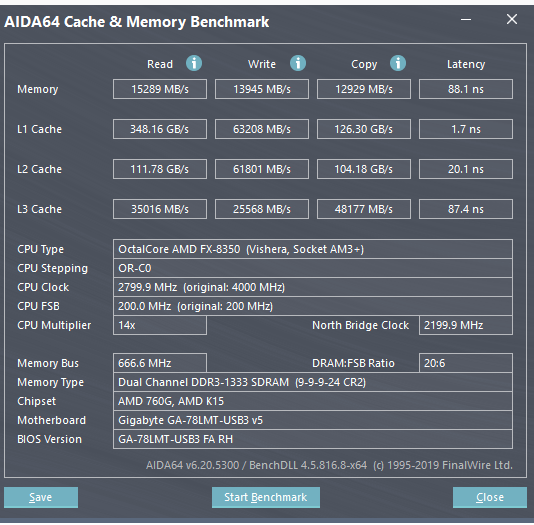The width and height of the screenshot is (534, 525).
Task: Click the L3 Cache Read value
Action: [x=160, y=209]
